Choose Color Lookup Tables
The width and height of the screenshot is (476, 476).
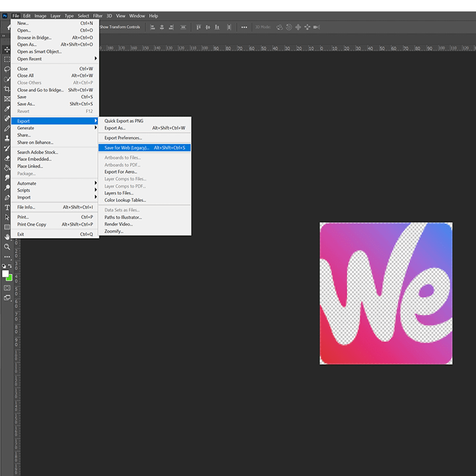tap(145, 200)
